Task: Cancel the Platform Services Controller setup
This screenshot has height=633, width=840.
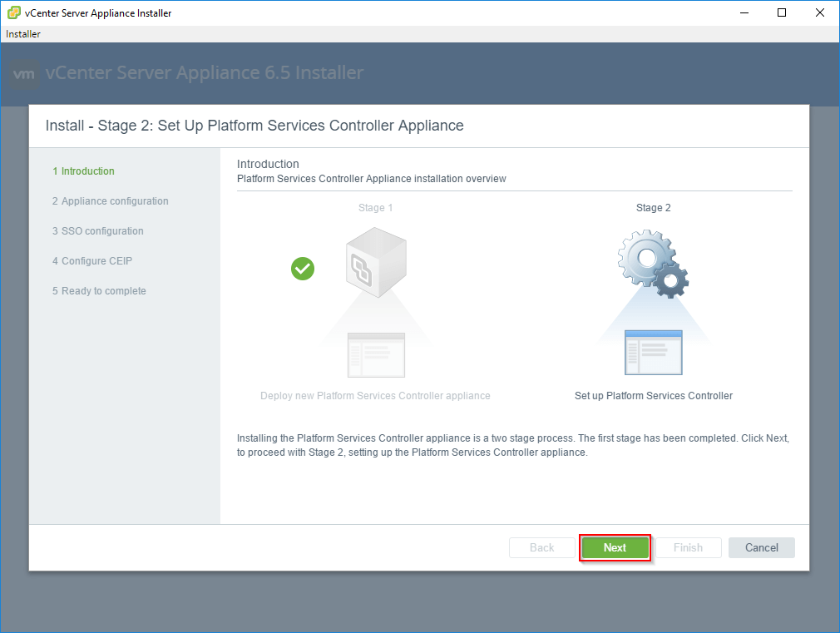Action: coord(761,547)
